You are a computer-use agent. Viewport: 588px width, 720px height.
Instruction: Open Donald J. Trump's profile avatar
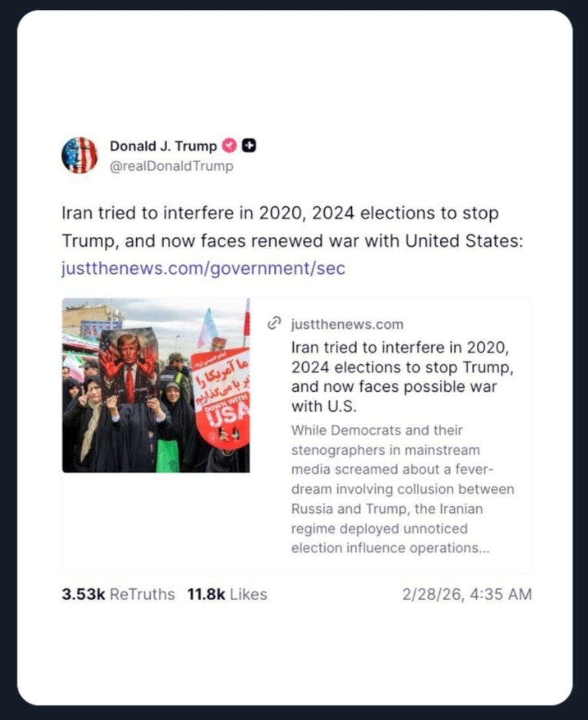tap(79, 156)
